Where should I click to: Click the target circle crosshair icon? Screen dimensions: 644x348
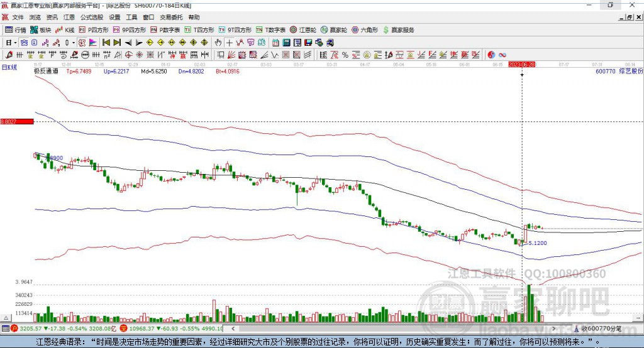128,55
